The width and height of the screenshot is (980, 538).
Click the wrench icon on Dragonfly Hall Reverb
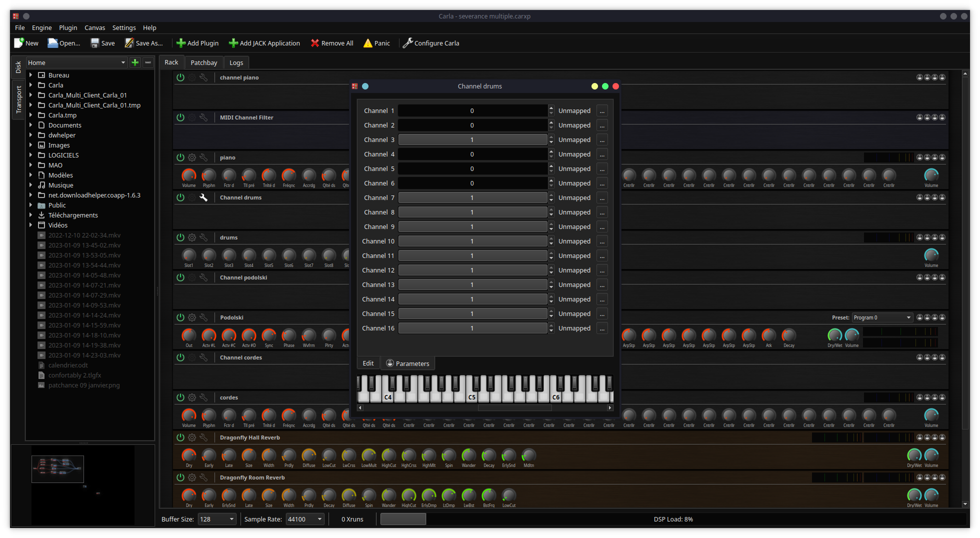click(x=203, y=437)
